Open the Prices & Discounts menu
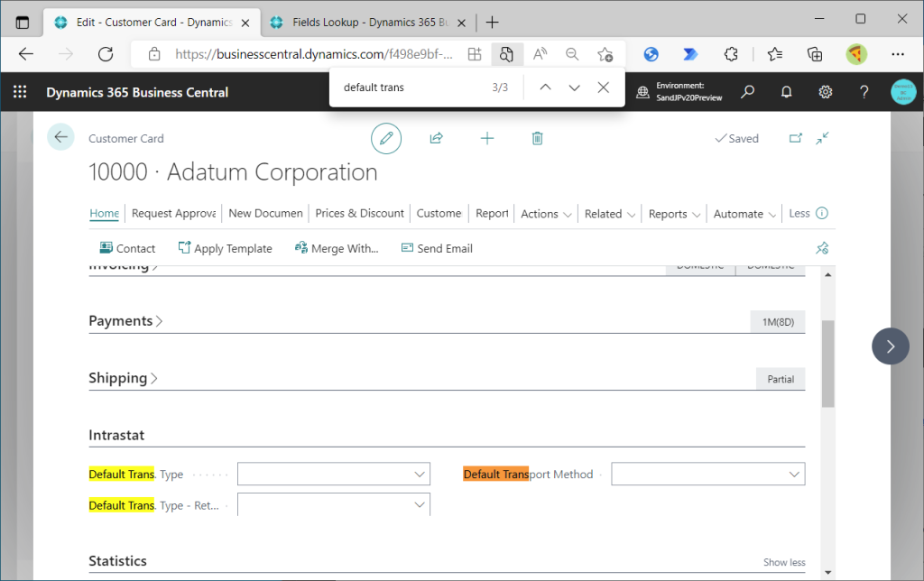The height and width of the screenshot is (581, 924). click(359, 213)
